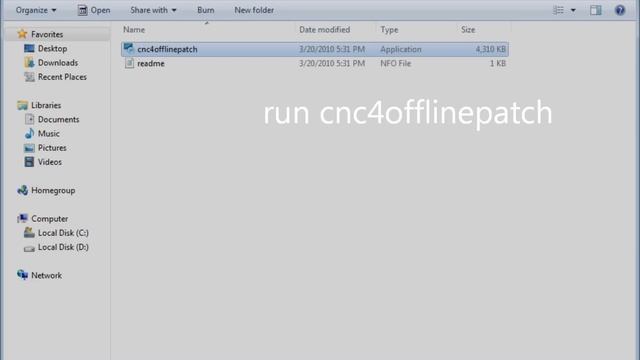The width and height of the screenshot is (640, 360).
Task: Click the Local Disk (D:) drive icon
Action: (29, 248)
